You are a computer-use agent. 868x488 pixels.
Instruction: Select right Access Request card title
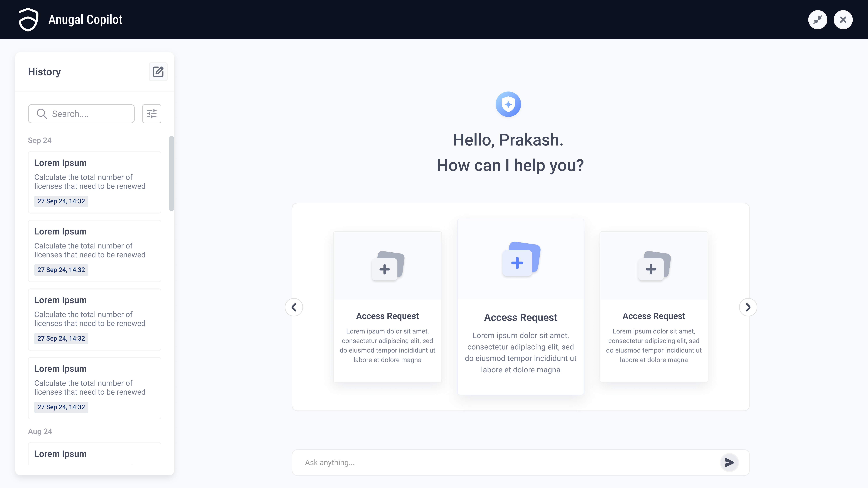coord(654,316)
